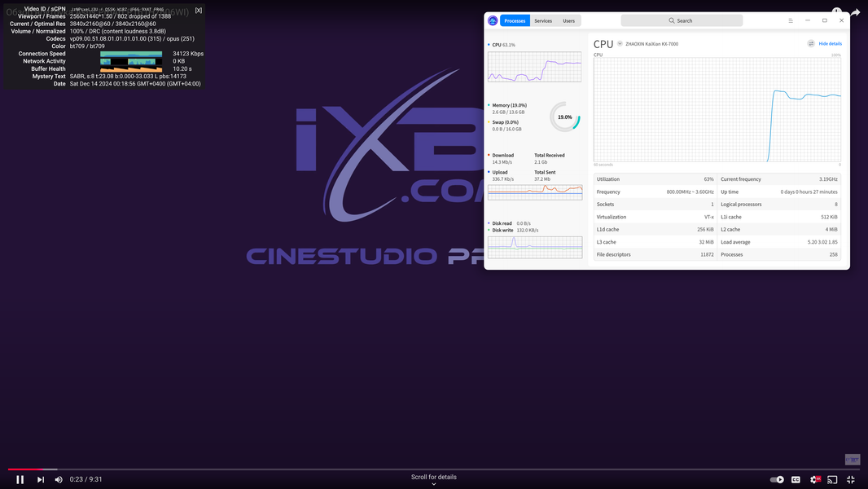
Task: Click the L1d cache row
Action: point(655,229)
